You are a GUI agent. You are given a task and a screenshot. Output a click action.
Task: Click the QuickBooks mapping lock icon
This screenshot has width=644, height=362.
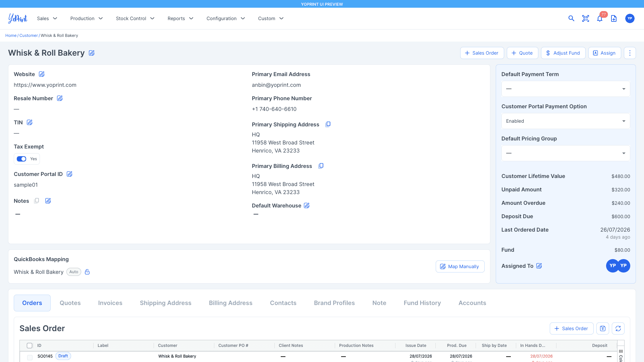[87, 272]
